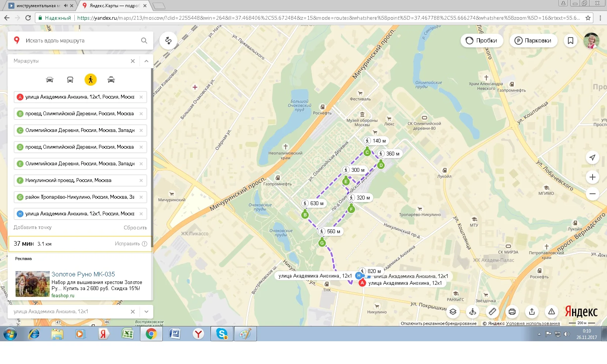607x364 pixels.
Task: Report a map error with the warning icon
Action: click(552, 312)
